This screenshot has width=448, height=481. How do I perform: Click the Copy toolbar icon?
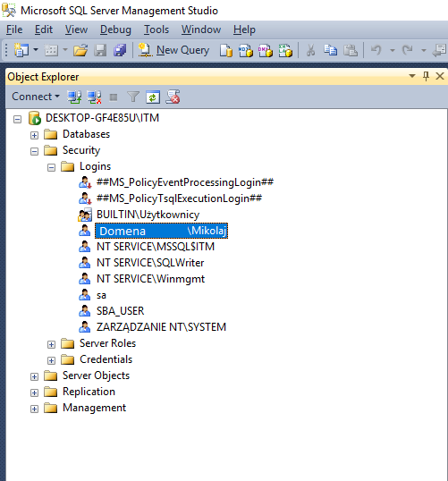331,50
